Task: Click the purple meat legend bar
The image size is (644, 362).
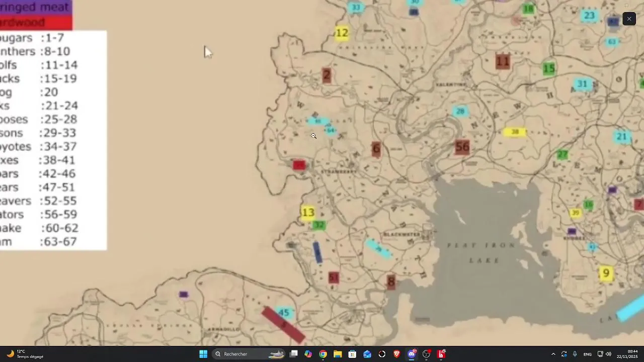Action: [36, 7]
